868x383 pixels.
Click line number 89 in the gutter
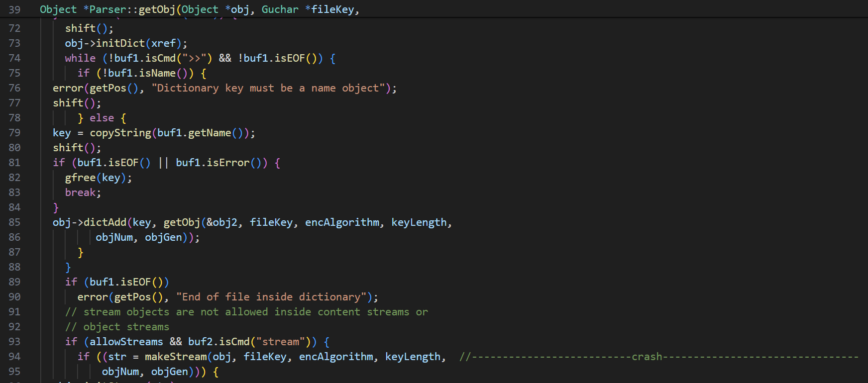point(14,282)
